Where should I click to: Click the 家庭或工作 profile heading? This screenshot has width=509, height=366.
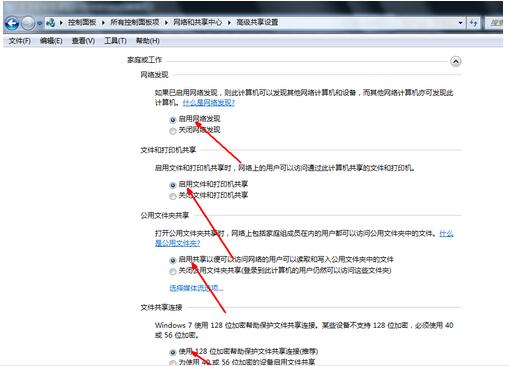[x=144, y=60]
